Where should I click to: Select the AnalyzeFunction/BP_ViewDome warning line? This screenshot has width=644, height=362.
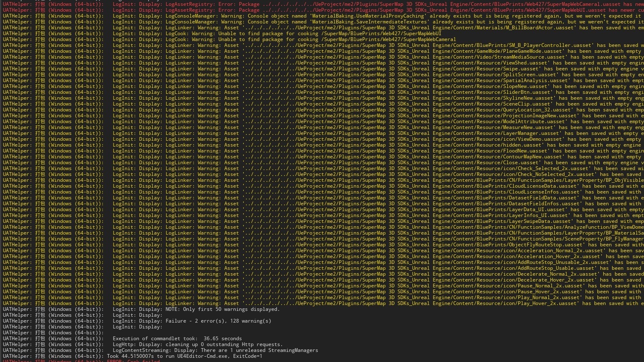point(323,227)
